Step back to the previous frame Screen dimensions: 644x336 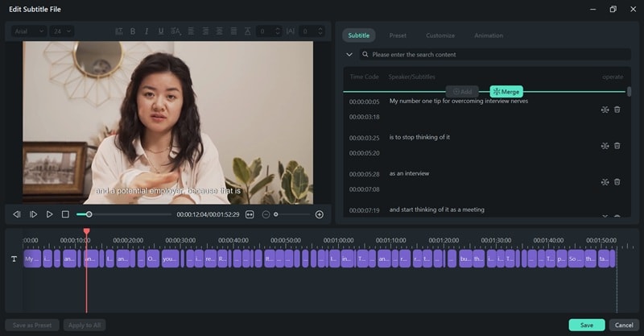pyautogui.click(x=17, y=214)
